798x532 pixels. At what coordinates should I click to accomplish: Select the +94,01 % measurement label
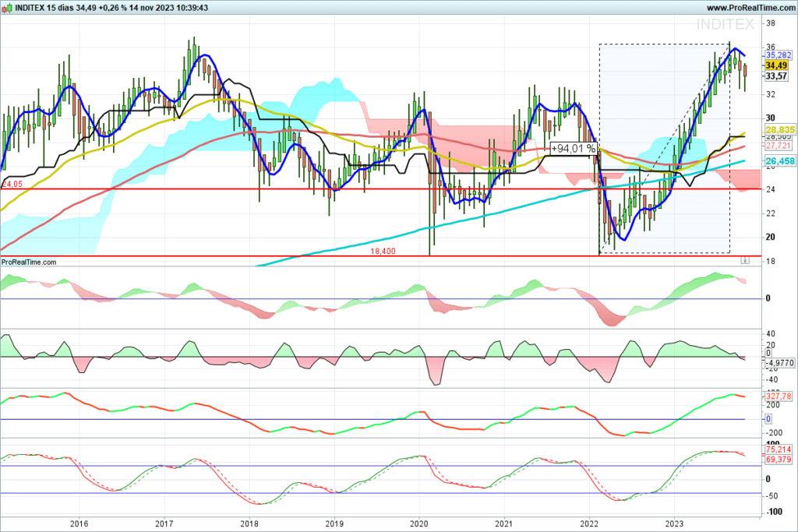573,149
